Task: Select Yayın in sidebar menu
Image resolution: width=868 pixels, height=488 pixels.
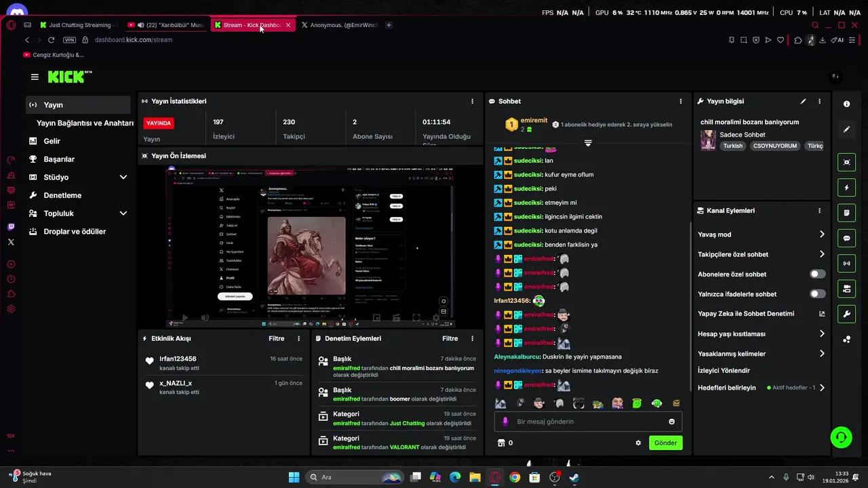Action: [x=78, y=105]
